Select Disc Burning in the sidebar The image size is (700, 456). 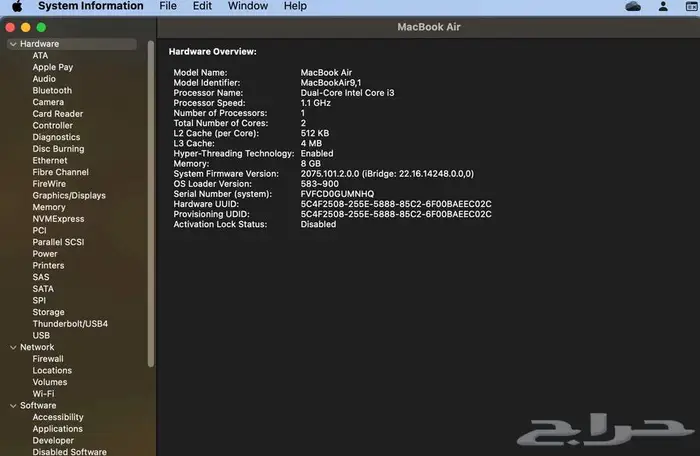click(x=58, y=149)
